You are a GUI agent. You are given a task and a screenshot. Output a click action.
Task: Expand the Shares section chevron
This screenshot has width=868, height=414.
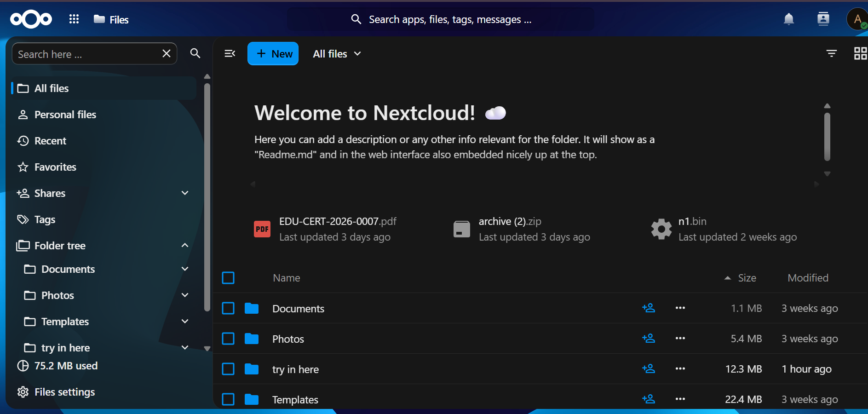pyautogui.click(x=185, y=193)
